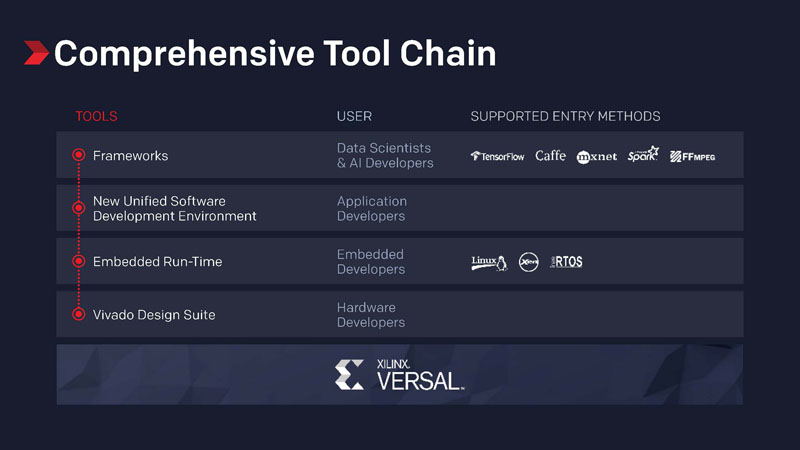Click the USER column header
This screenshot has width=800, height=450.
point(354,116)
